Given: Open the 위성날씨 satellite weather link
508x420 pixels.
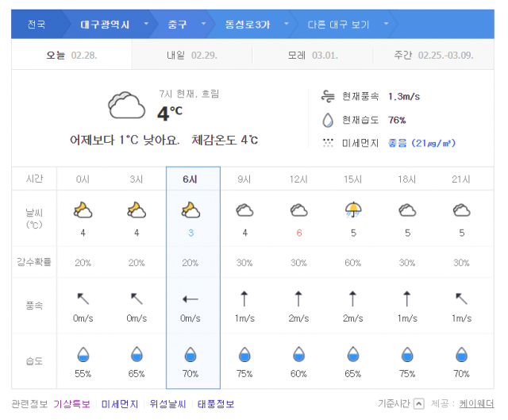Looking at the screenshot, I should 167,404.
